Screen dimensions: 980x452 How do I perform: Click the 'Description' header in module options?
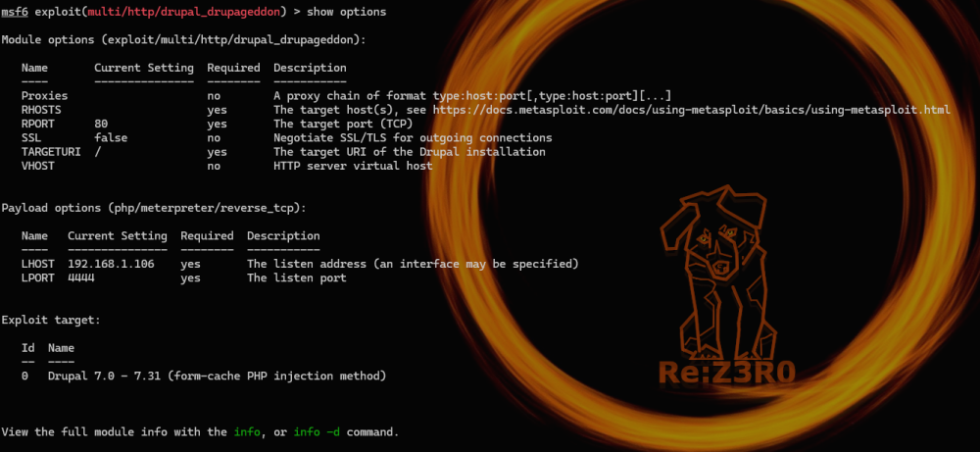pyautogui.click(x=310, y=68)
